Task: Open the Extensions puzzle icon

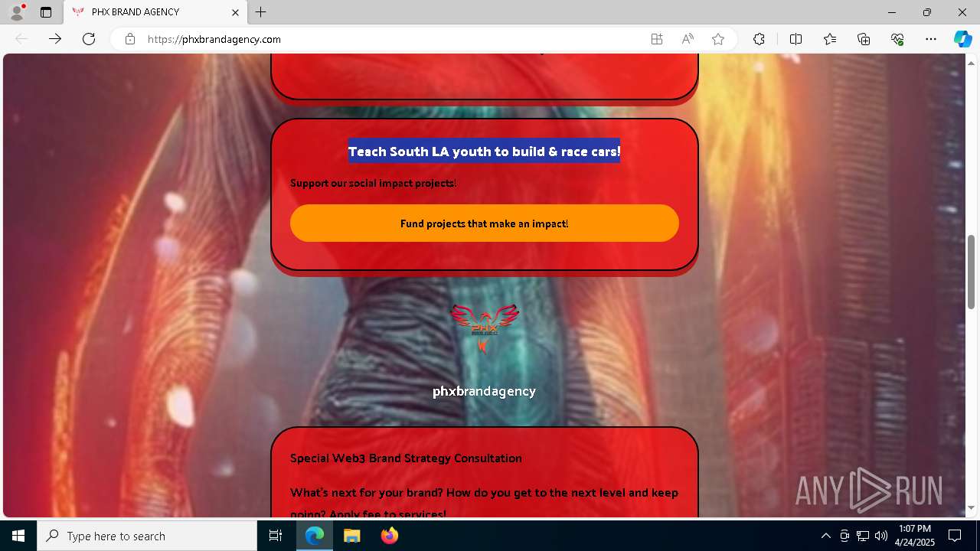Action: pos(759,39)
